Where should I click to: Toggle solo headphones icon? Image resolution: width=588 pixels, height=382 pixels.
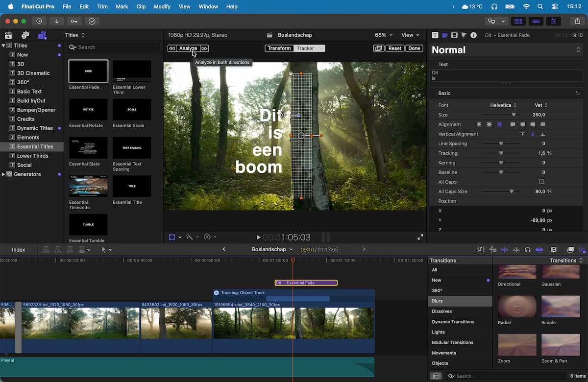[x=527, y=250]
